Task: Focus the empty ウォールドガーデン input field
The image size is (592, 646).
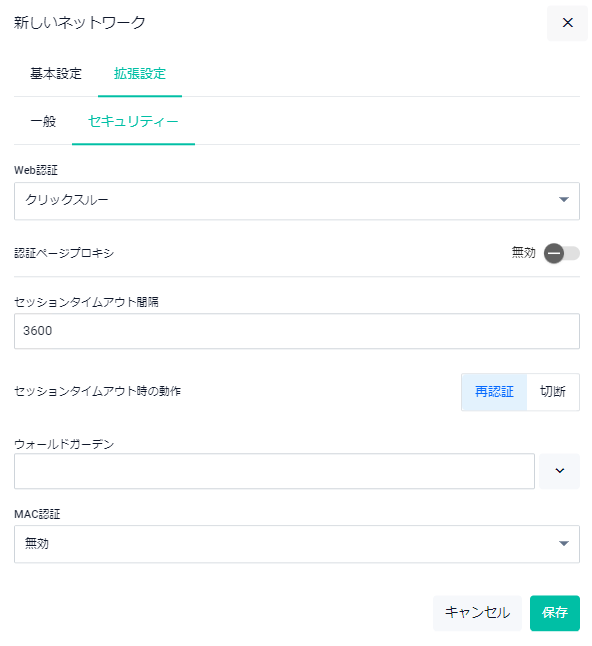Action: [274, 471]
